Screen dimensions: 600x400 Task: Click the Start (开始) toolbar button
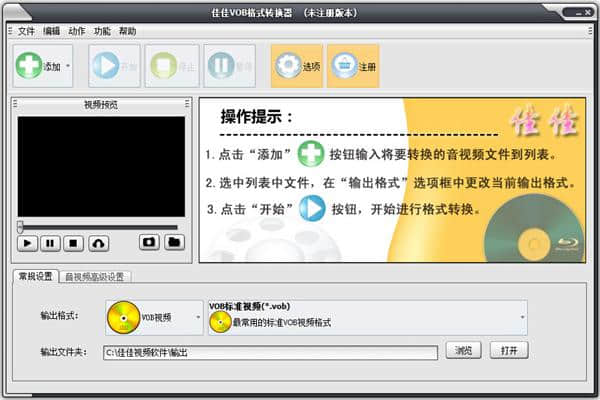114,66
